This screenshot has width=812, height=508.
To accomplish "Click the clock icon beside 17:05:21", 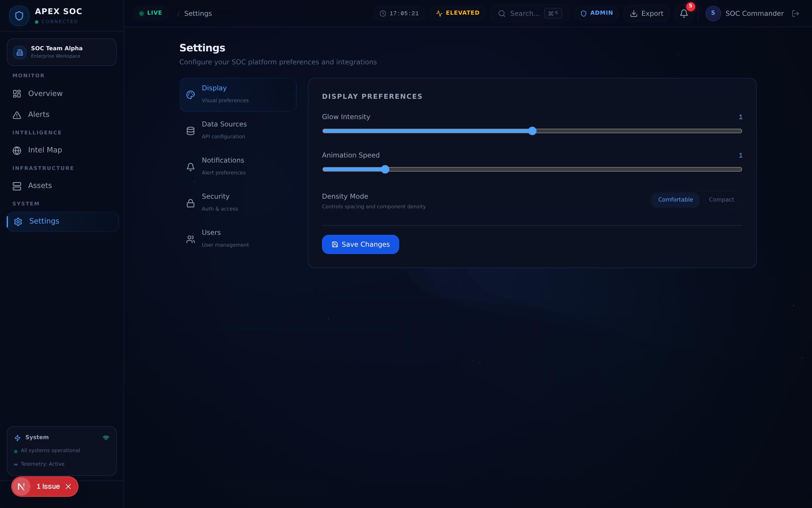I will (x=383, y=14).
